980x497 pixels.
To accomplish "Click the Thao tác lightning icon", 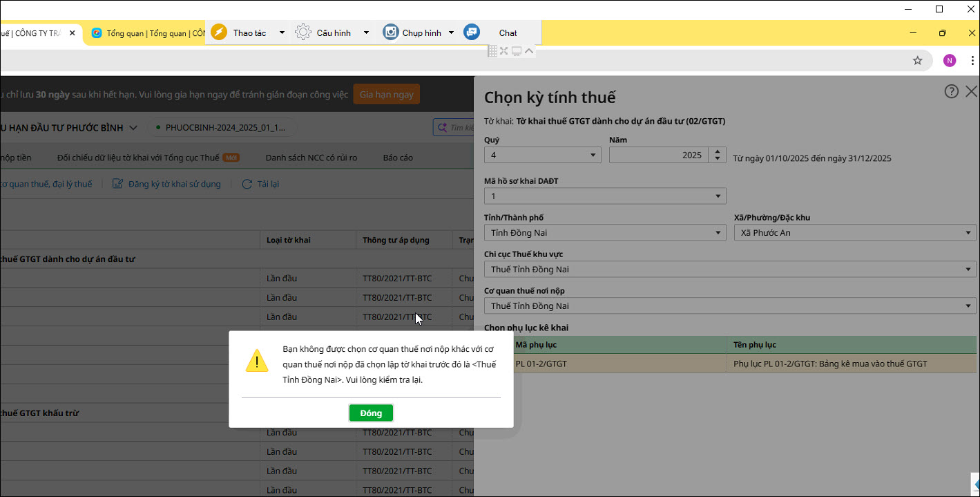I will (219, 32).
